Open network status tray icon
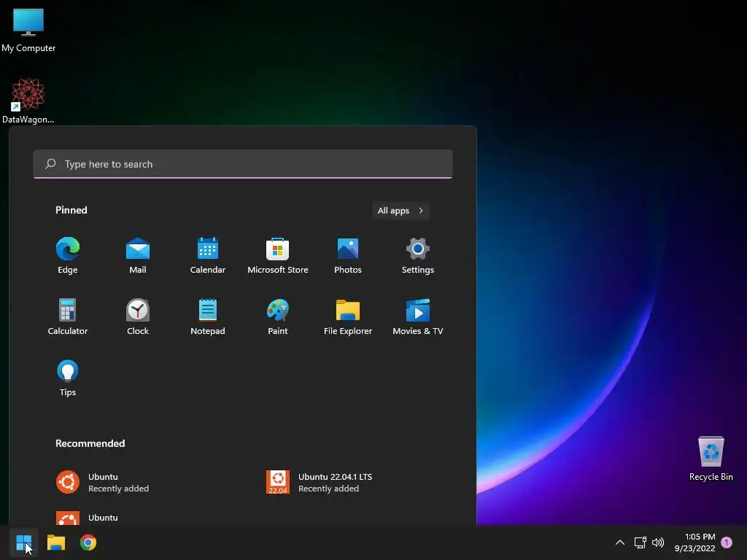Screen dimensions: 747x560 click(640, 542)
